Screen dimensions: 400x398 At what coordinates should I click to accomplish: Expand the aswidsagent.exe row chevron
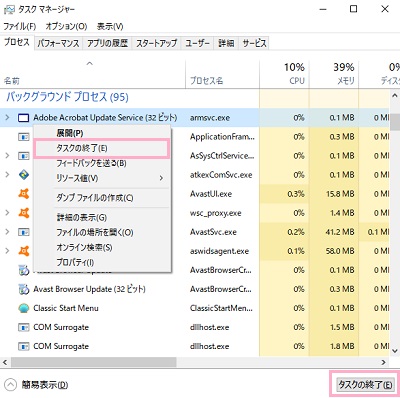(x=7, y=250)
